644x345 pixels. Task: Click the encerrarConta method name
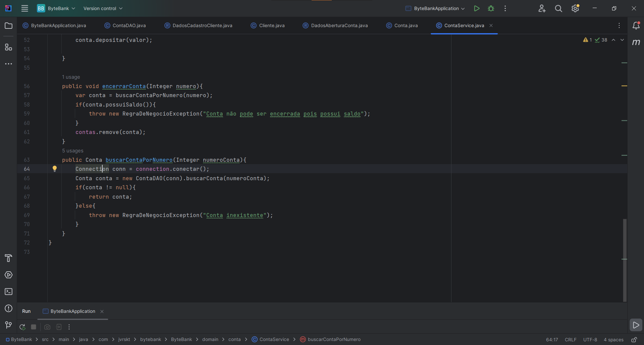coord(124,86)
